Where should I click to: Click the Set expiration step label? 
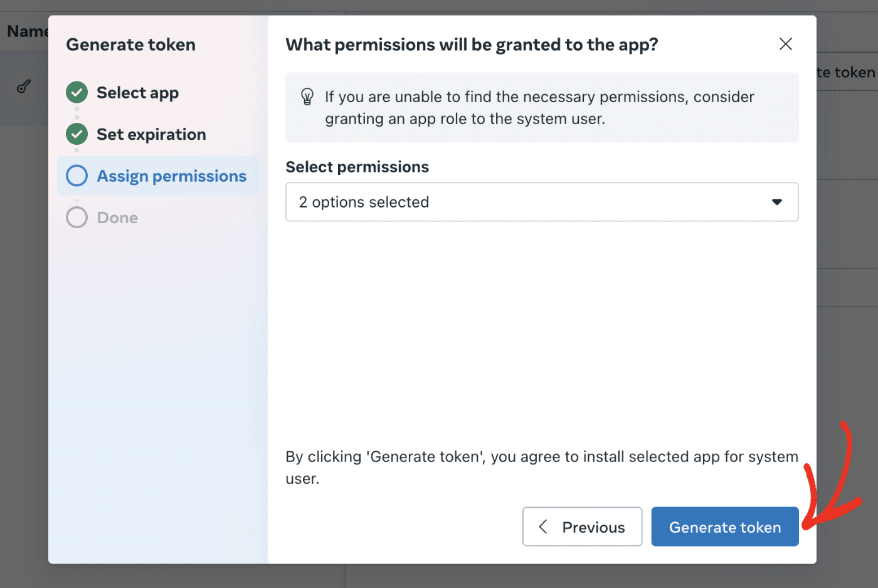[x=151, y=134]
